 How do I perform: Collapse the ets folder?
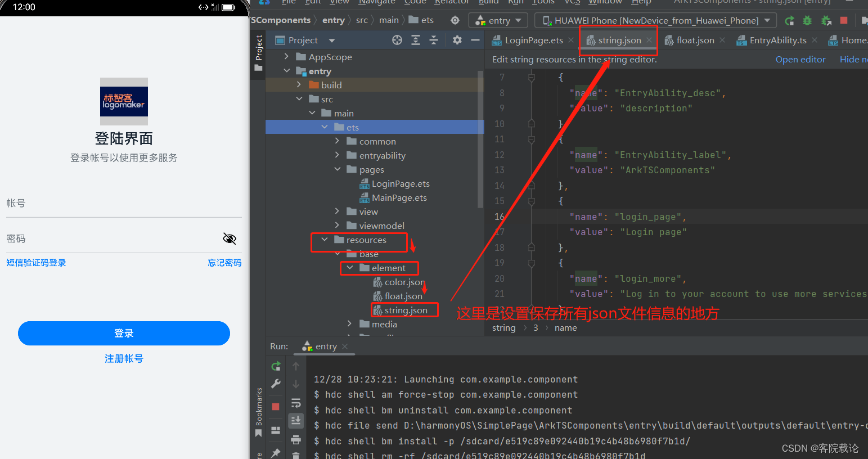pyautogui.click(x=325, y=127)
